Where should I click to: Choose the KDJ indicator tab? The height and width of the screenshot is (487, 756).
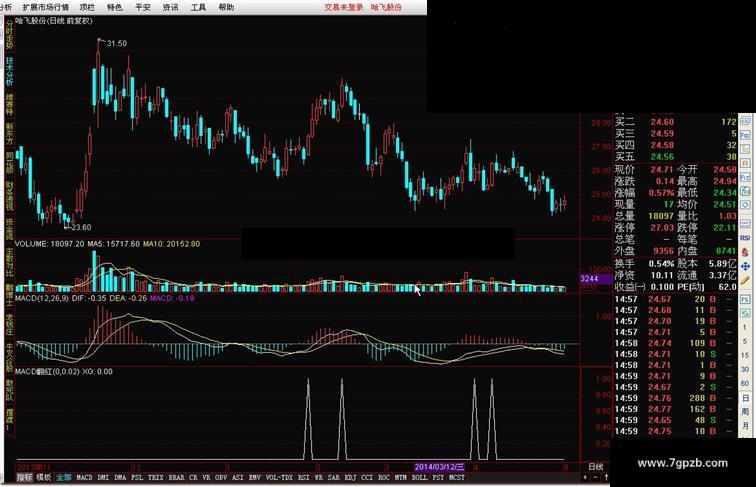point(351,477)
